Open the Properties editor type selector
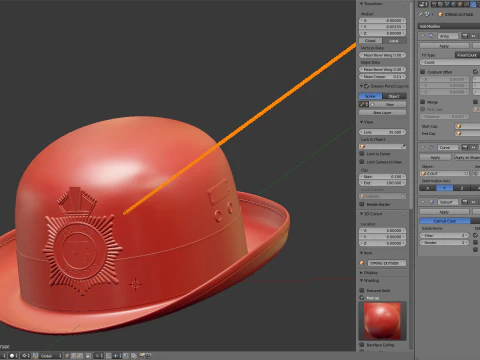The image size is (480, 360). click(423, 4)
